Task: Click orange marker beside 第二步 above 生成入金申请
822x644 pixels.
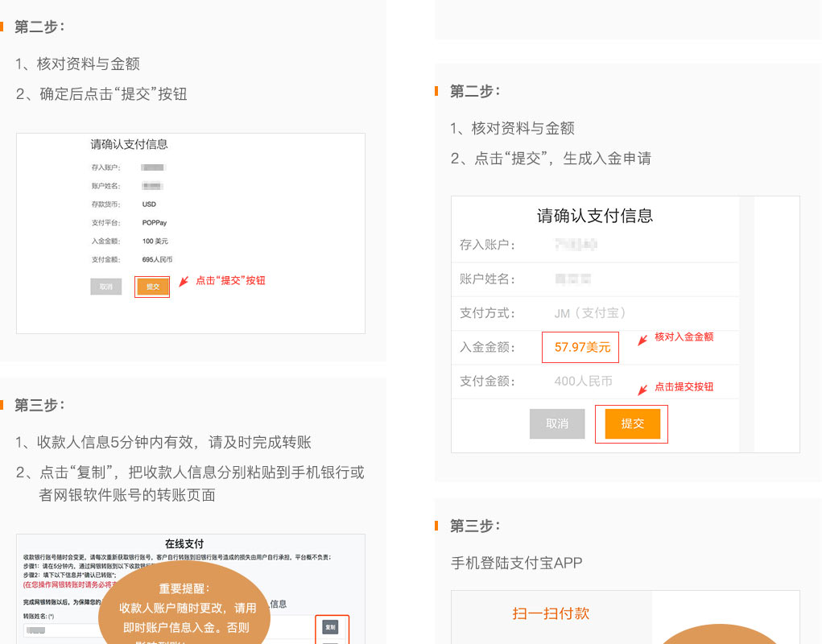Action: click(x=436, y=91)
